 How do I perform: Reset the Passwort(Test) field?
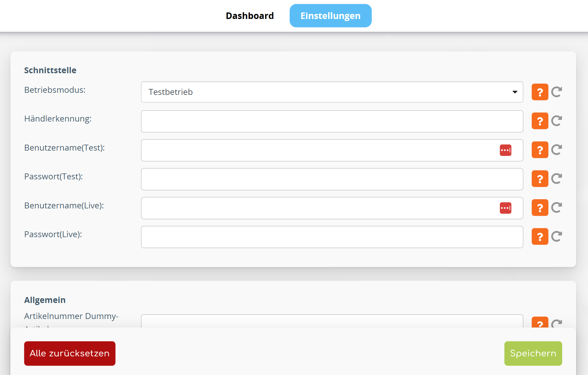[557, 179]
